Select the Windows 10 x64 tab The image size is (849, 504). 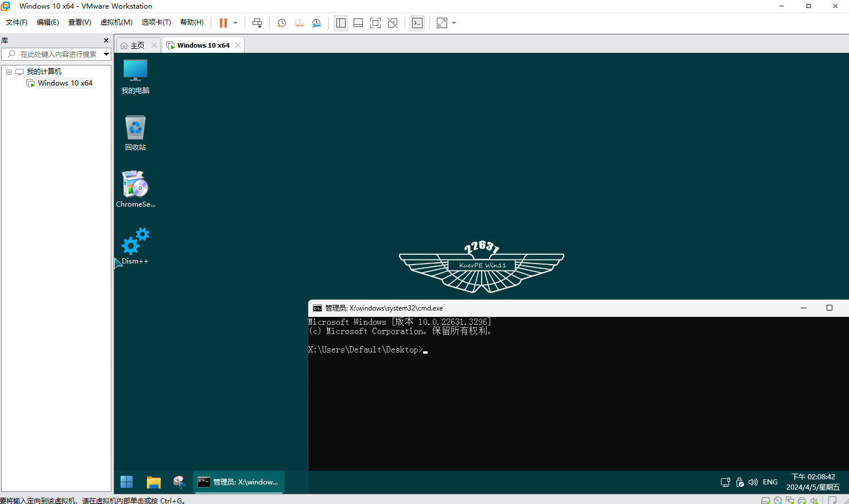(x=203, y=45)
